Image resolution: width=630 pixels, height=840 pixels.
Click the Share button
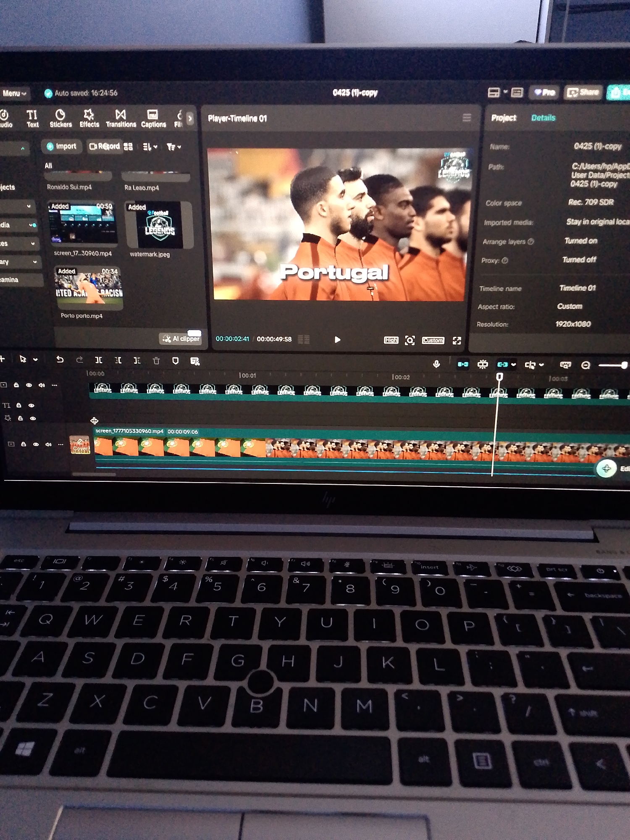pyautogui.click(x=583, y=92)
